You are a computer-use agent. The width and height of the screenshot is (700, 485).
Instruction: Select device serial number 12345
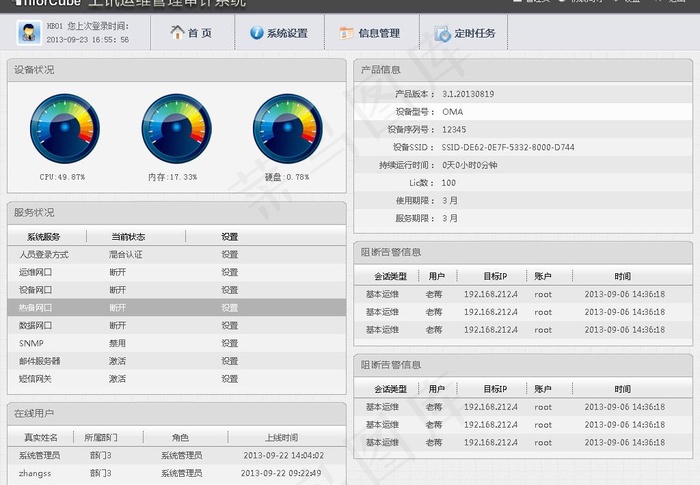pyautogui.click(x=454, y=130)
